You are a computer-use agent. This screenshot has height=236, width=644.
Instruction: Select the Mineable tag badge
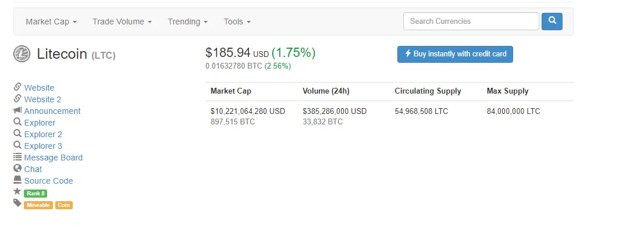(38, 205)
